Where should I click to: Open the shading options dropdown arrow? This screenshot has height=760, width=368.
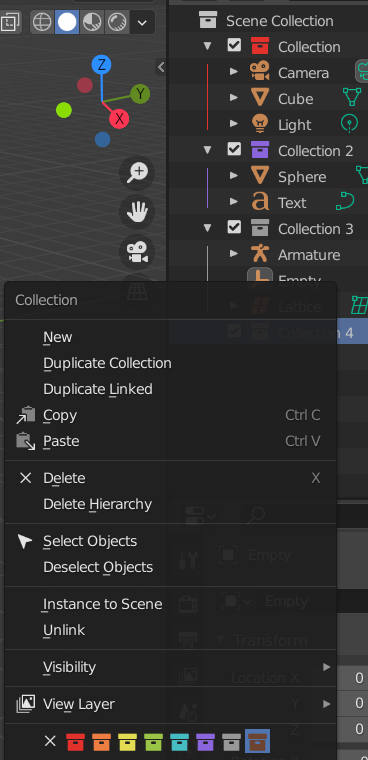(x=142, y=22)
